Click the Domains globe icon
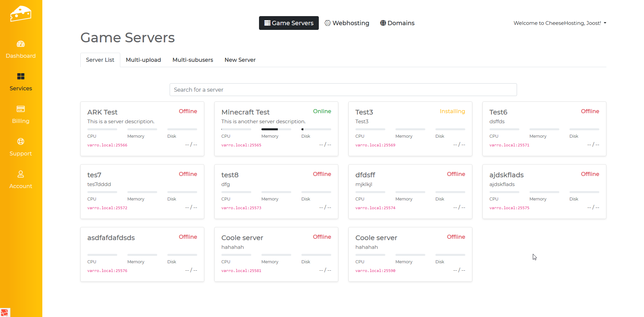Viewport: 644px width, 317px height. coord(383,23)
